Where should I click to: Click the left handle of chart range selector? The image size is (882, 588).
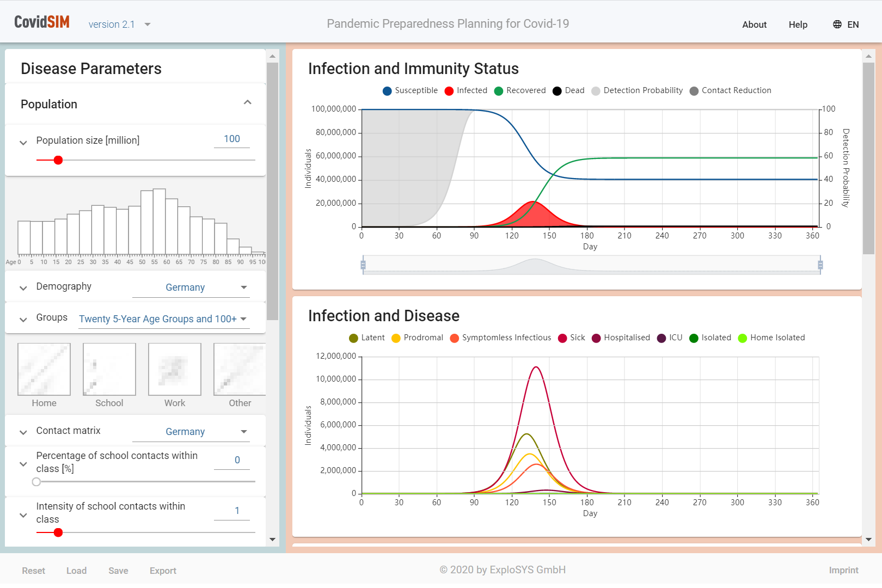pos(363,265)
